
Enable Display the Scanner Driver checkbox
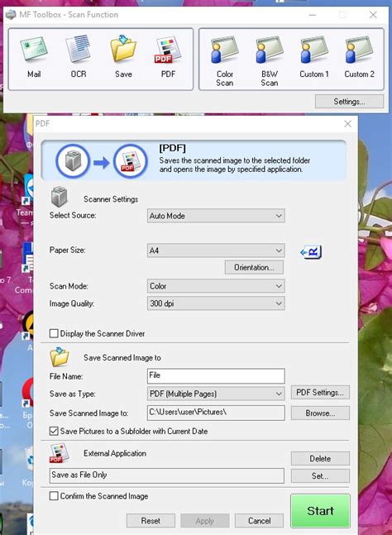54,333
